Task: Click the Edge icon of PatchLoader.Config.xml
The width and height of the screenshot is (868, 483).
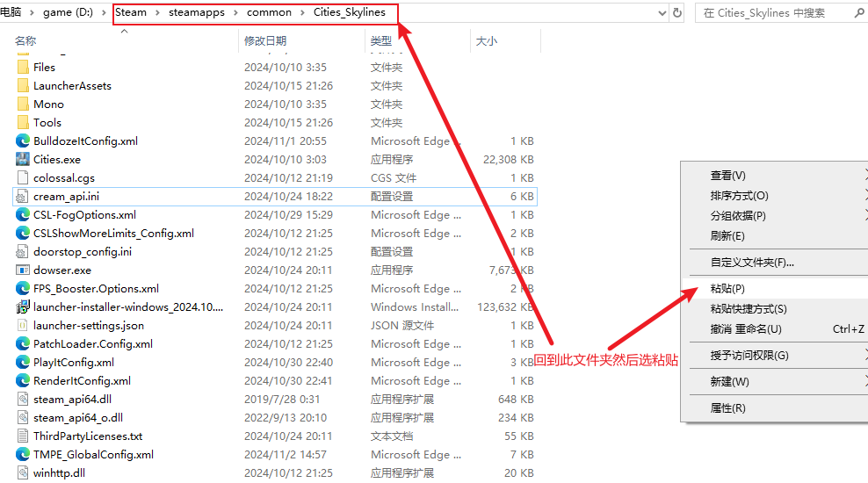Action: (23, 344)
